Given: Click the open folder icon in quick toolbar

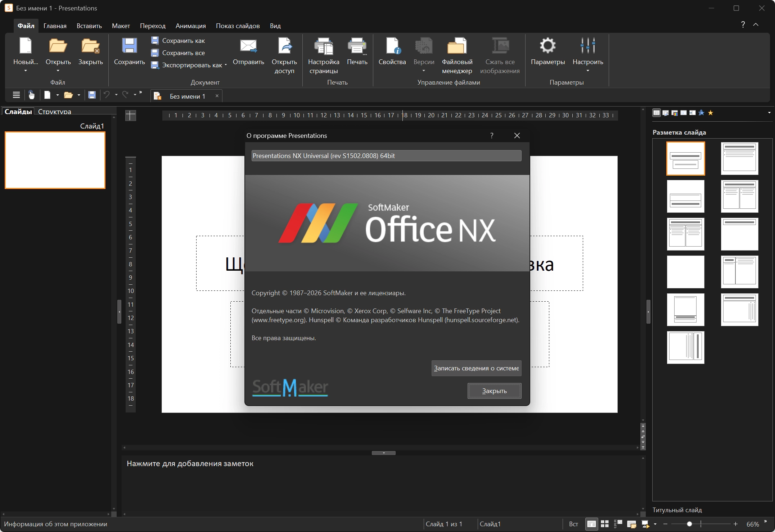Looking at the screenshot, I should 68,95.
